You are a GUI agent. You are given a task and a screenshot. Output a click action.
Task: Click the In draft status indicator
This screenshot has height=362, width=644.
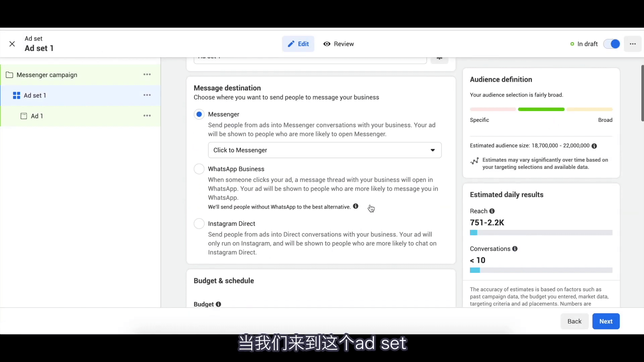coord(584,44)
